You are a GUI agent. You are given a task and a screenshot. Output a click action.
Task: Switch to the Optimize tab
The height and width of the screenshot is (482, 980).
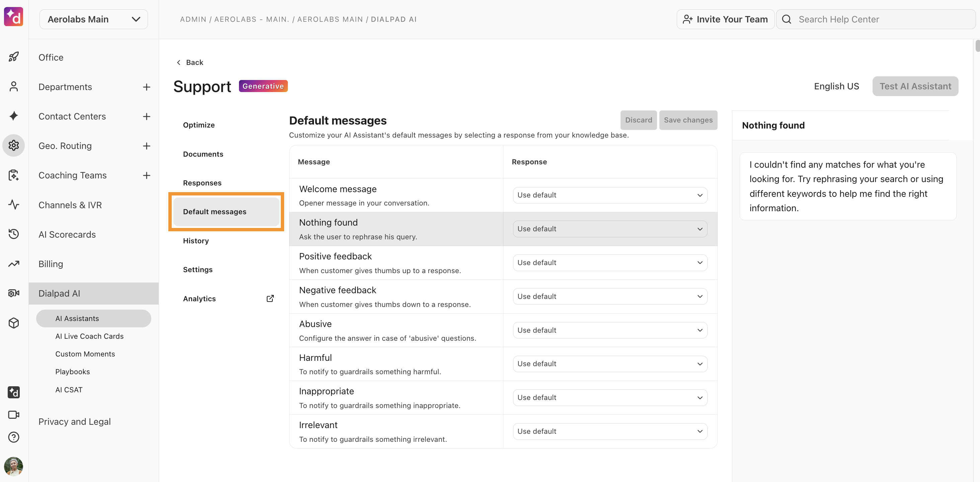click(x=226, y=125)
